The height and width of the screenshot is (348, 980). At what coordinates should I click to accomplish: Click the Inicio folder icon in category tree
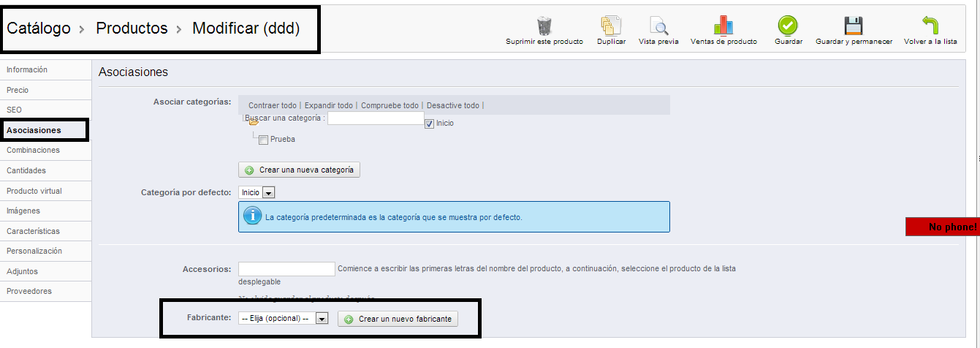pos(254,122)
